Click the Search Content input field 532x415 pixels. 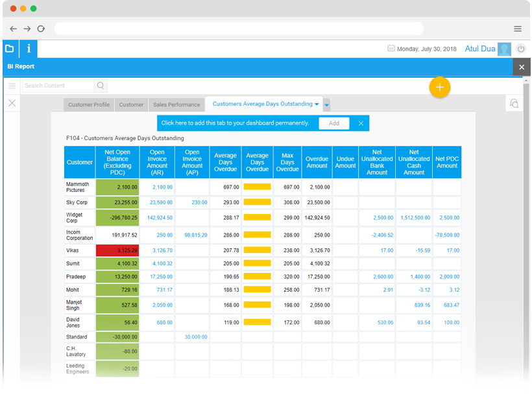pos(58,86)
